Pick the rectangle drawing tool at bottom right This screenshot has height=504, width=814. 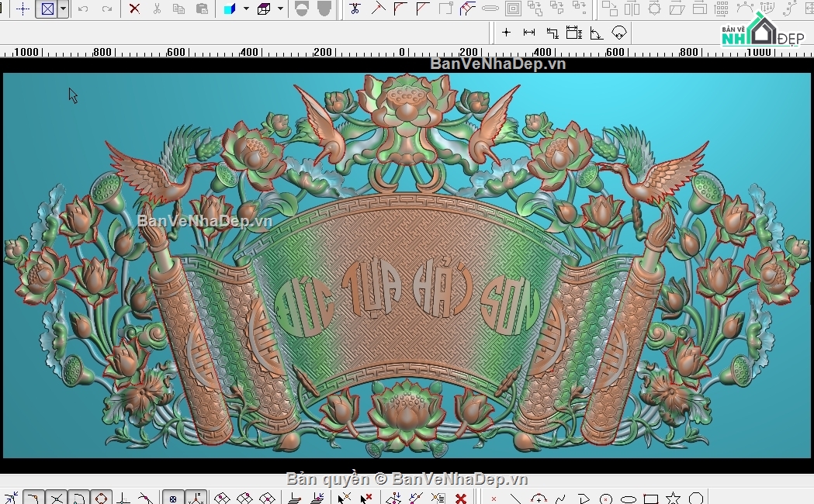[650, 497]
